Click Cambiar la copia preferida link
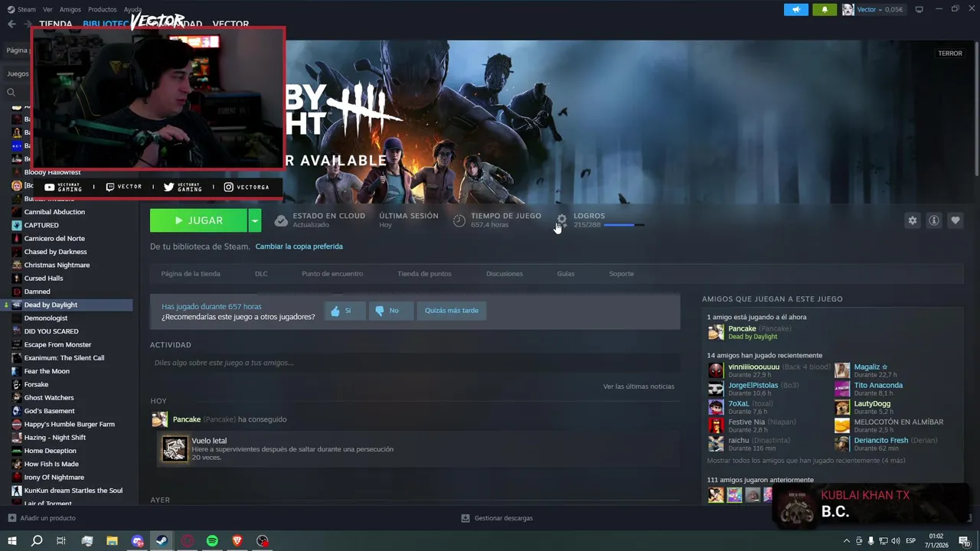Screen dimensions: 980x551 point(299,246)
